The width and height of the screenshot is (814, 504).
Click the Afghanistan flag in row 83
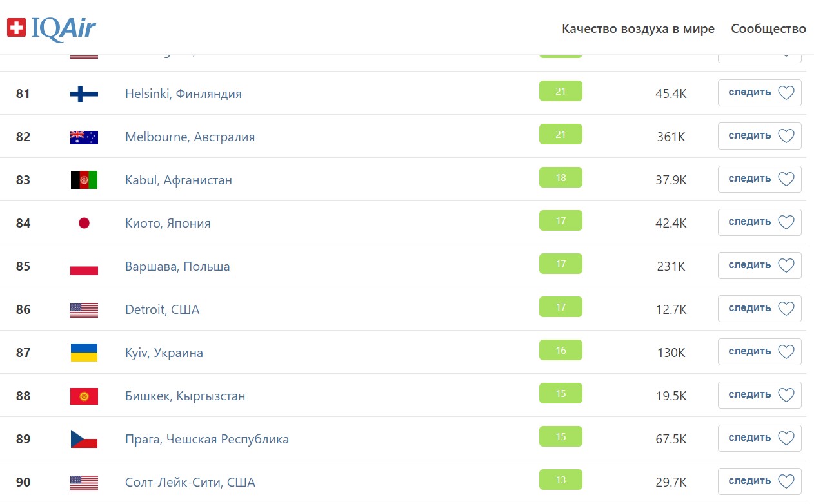pos(84,180)
